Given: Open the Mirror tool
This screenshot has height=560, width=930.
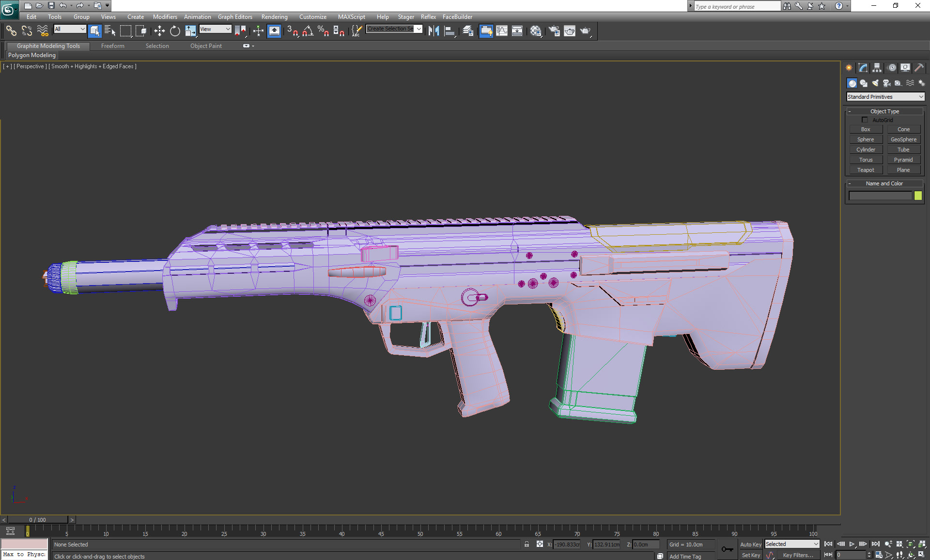Looking at the screenshot, I should tap(434, 30).
